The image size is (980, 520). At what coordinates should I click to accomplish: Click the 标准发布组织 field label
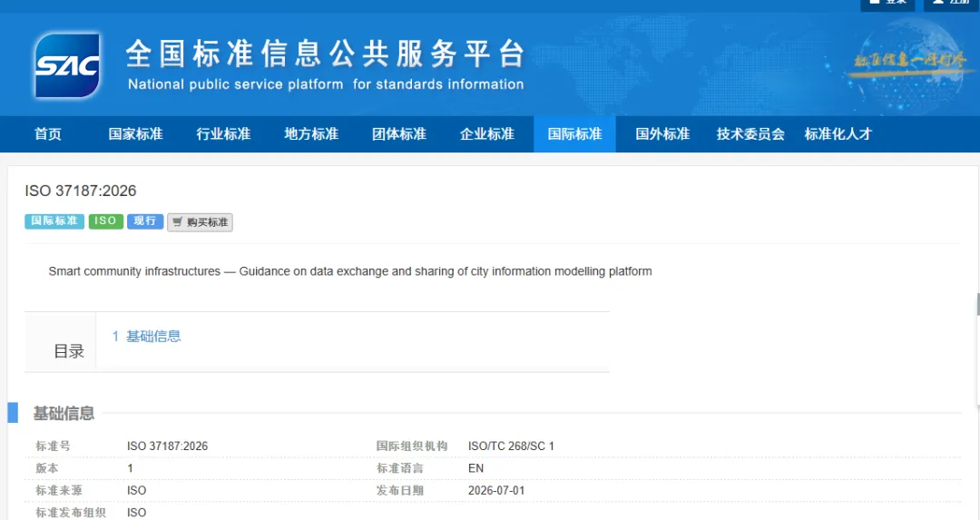71,513
